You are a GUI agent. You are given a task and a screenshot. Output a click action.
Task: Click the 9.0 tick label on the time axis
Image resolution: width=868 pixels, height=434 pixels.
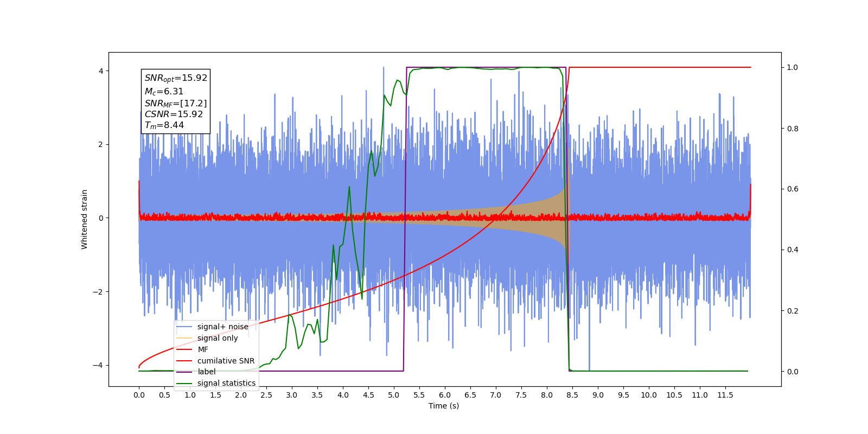(x=598, y=395)
